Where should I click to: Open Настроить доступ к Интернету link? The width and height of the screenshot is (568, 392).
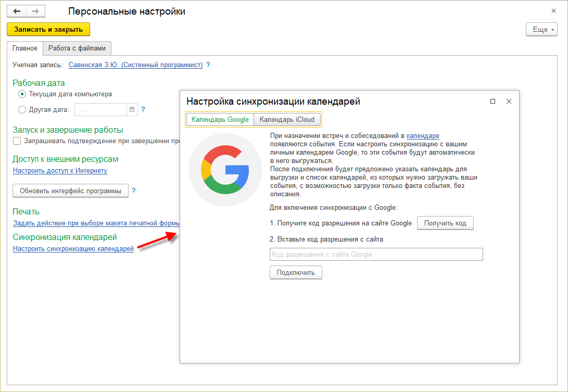[60, 171]
